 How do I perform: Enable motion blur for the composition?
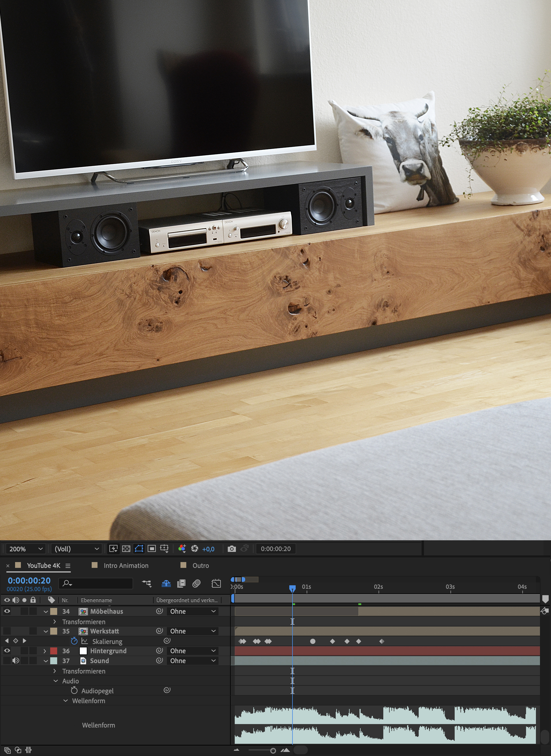click(196, 584)
